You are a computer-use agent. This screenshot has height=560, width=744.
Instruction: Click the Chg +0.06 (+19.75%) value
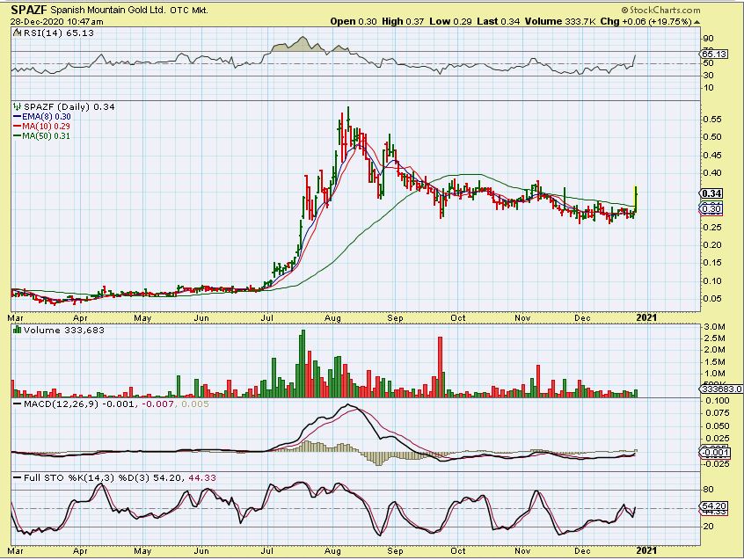click(x=646, y=21)
